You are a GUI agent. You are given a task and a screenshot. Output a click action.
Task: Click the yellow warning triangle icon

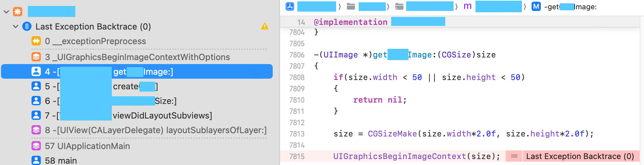[x=264, y=27]
